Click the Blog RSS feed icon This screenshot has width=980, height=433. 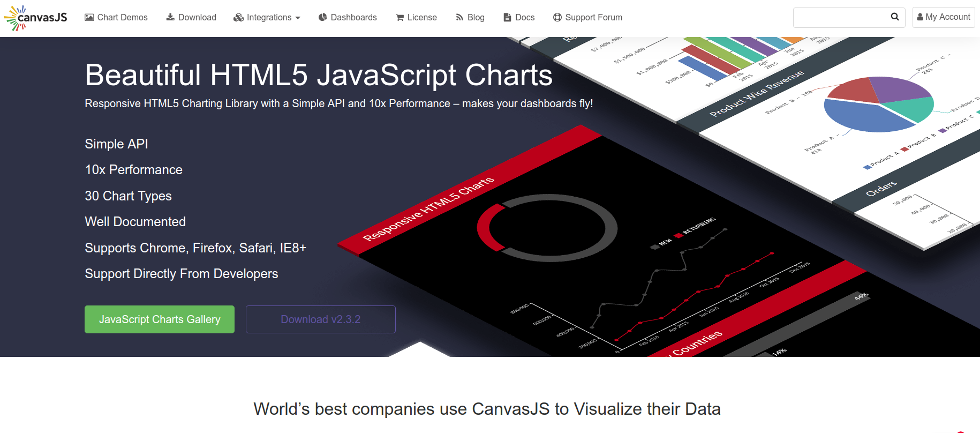click(459, 18)
